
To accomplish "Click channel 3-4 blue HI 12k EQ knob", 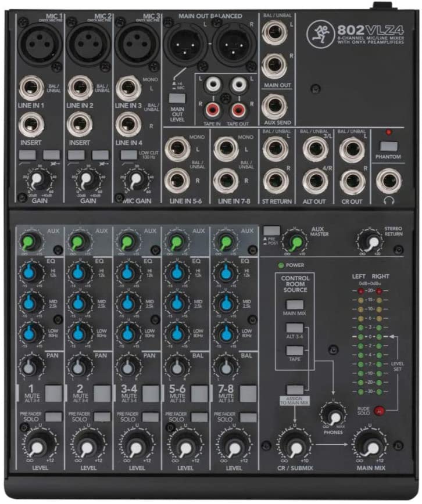I will tap(128, 273).
